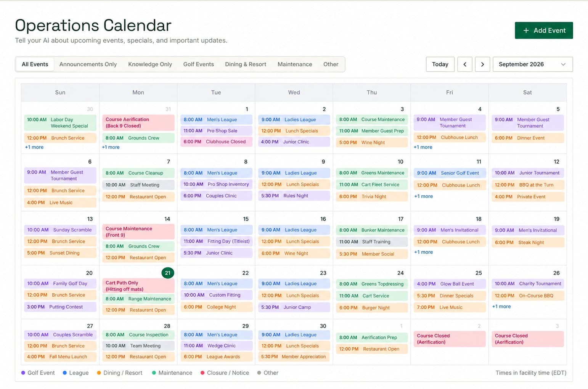Open Burger Night 6:00 PM event
Screen dimensions: 588x389
[x=372, y=308]
